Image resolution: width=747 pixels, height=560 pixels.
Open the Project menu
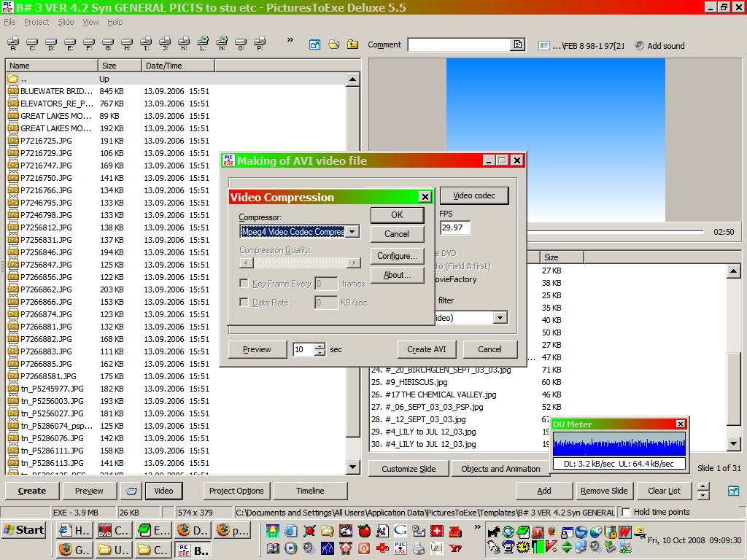(x=36, y=22)
